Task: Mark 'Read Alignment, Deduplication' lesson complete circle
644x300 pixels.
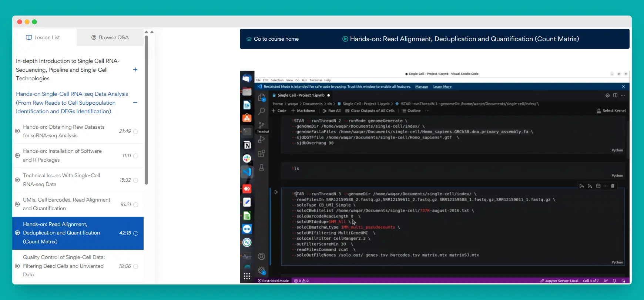Action: (135, 233)
